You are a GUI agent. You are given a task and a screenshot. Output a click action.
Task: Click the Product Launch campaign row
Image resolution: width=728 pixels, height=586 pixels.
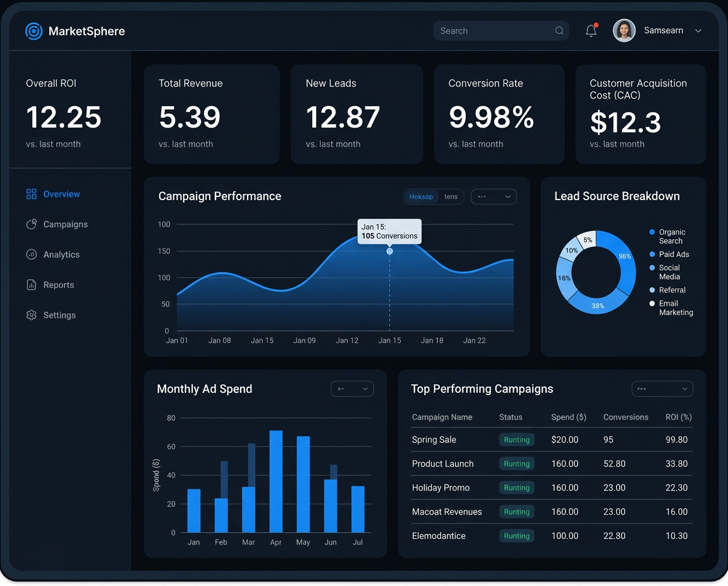443,463
